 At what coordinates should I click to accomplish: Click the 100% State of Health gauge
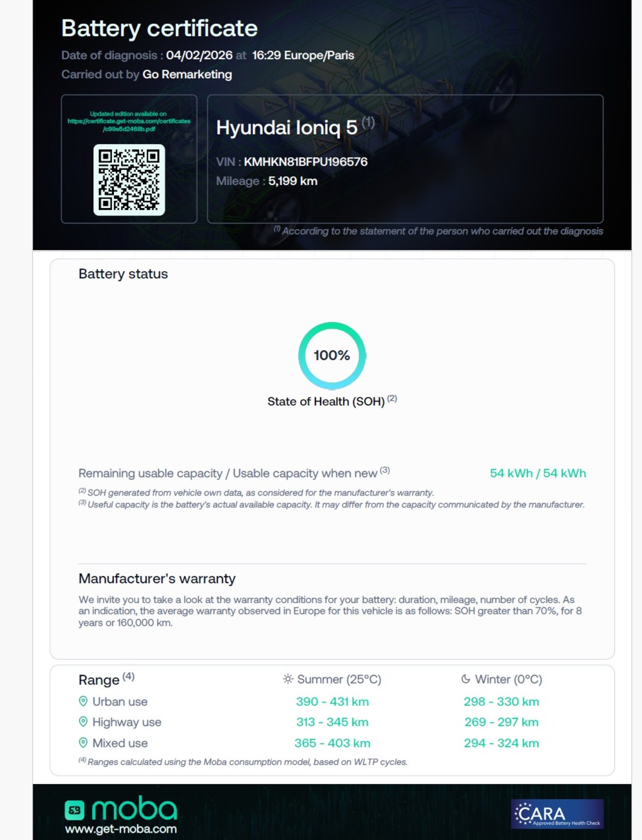[x=332, y=356]
